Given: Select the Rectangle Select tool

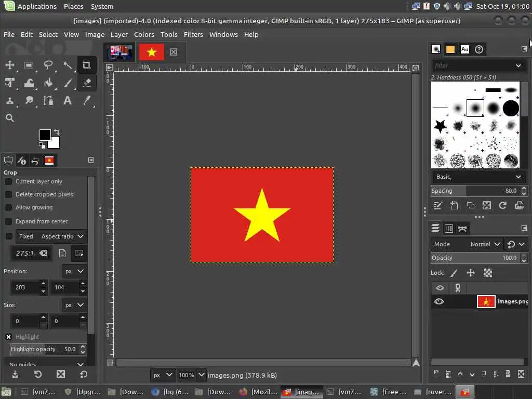Looking at the screenshot, I should 29,65.
